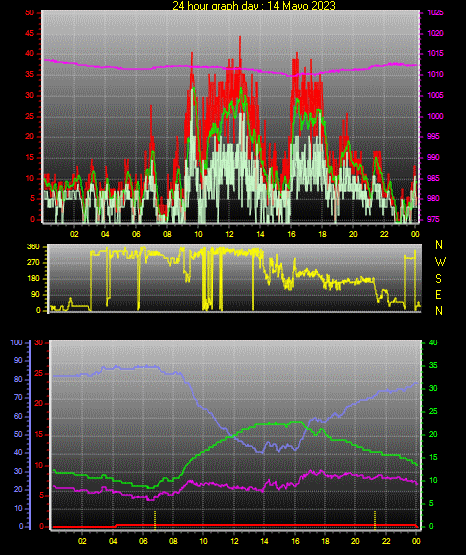
Task: Click the 00 hour label on wind graph
Action: pos(415,234)
